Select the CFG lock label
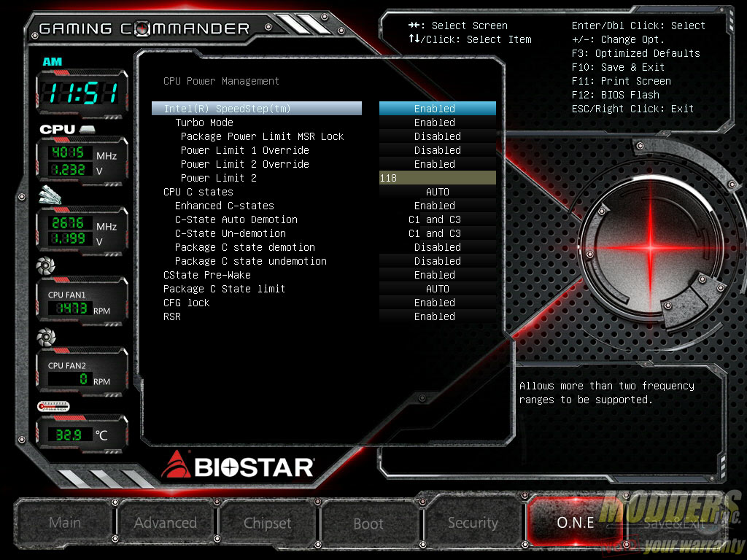 click(x=186, y=302)
